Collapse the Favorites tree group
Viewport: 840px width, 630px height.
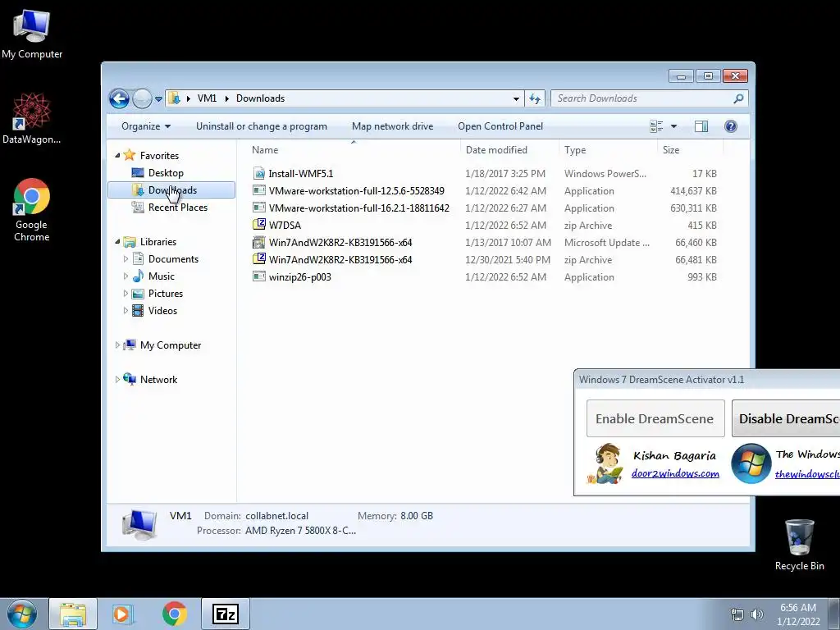point(118,155)
